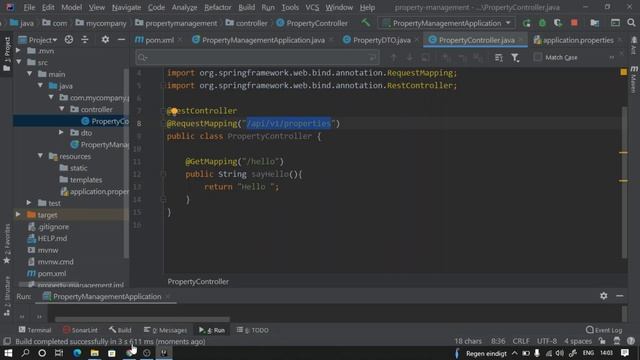The width and height of the screenshot is (640, 360).
Task: Click the read-only lock icon in status bar
Action: pyautogui.click(x=602, y=341)
